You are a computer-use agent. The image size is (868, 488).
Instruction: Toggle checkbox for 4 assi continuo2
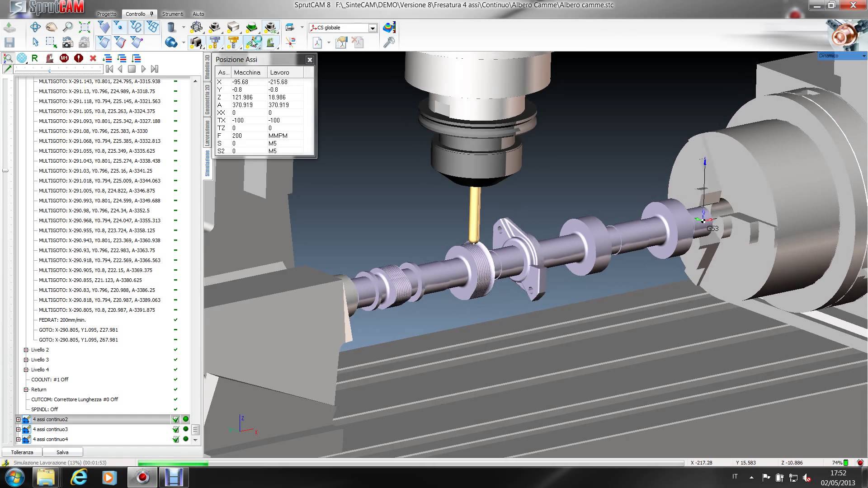(x=175, y=419)
